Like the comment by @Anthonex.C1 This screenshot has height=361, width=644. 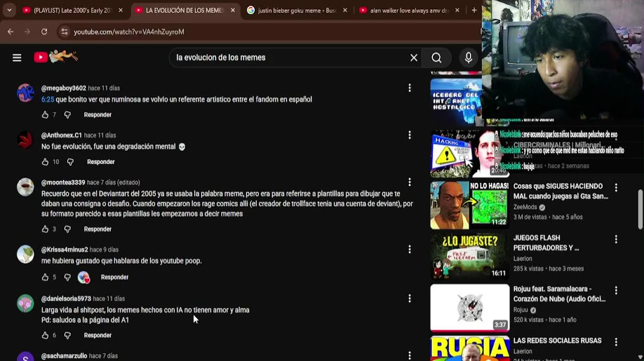point(45,162)
